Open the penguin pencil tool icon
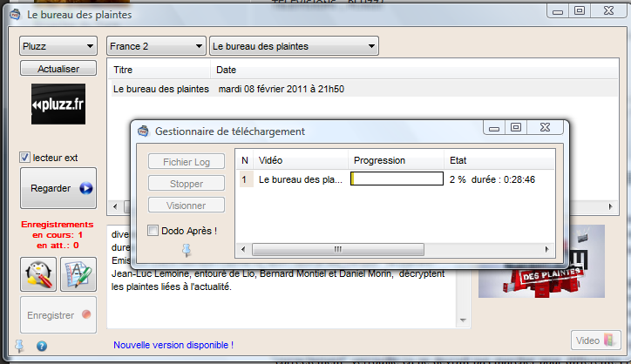Viewport: 631px width, 364px height. [38, 274]
